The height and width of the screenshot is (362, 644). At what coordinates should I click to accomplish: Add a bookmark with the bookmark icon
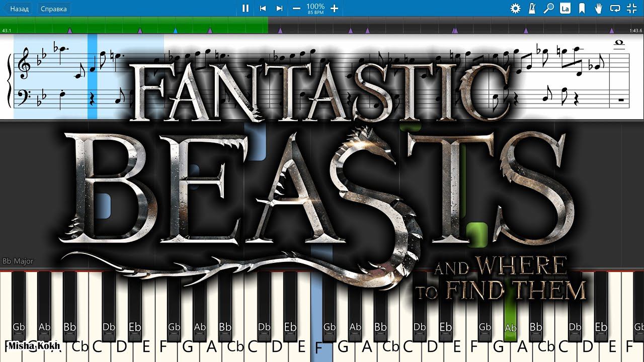582,8
